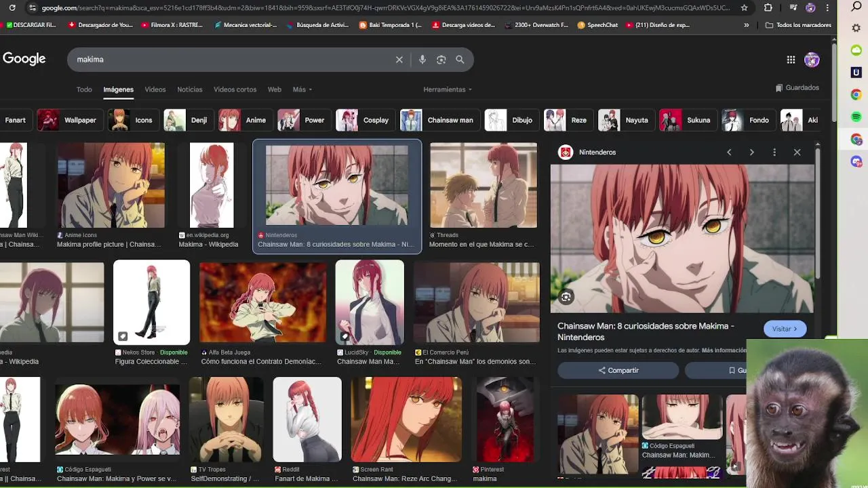Open the dark blue U app in side bar
The image size is (868, 488).
(x=856, y=73)
